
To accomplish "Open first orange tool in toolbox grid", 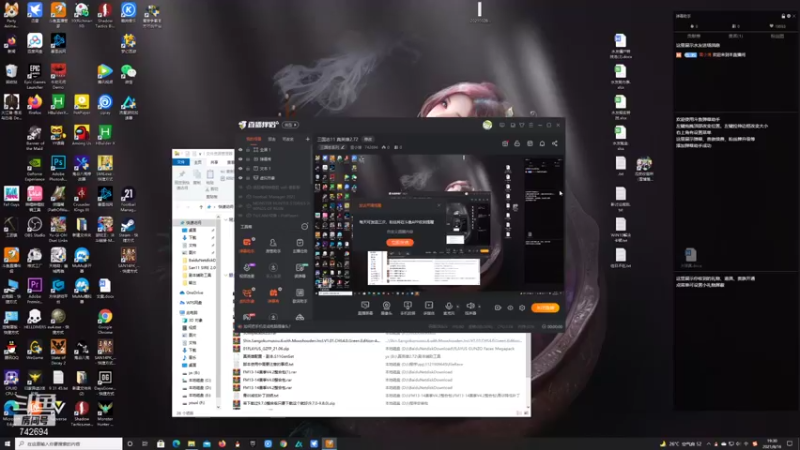I will [247, 244].
